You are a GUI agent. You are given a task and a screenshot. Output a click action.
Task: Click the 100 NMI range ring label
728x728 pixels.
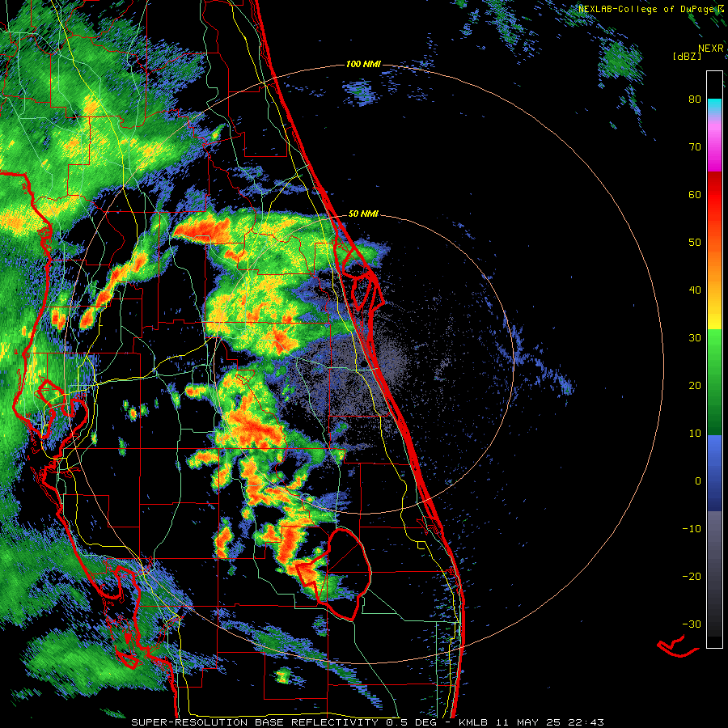pos(363,64)
